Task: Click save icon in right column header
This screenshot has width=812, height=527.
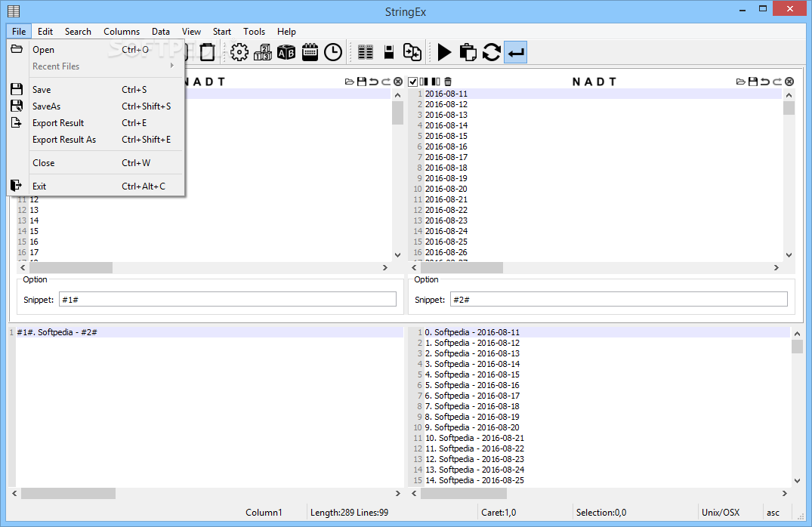Action: click(x=753, y=82)
